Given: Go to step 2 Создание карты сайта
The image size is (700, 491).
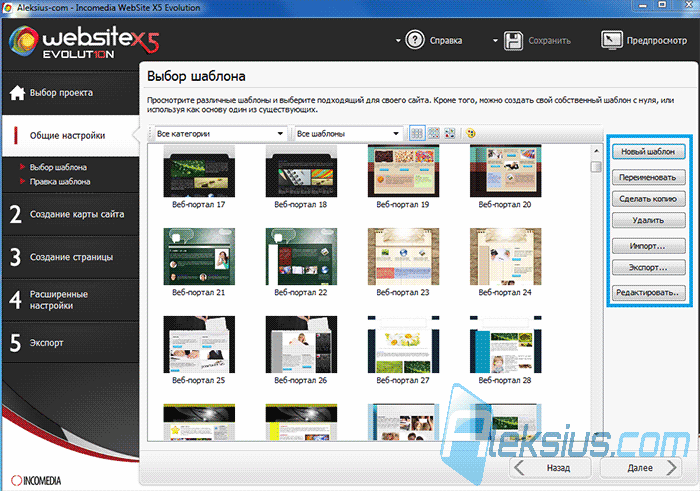Looking at the screenshot, I should tap(71, 214).
